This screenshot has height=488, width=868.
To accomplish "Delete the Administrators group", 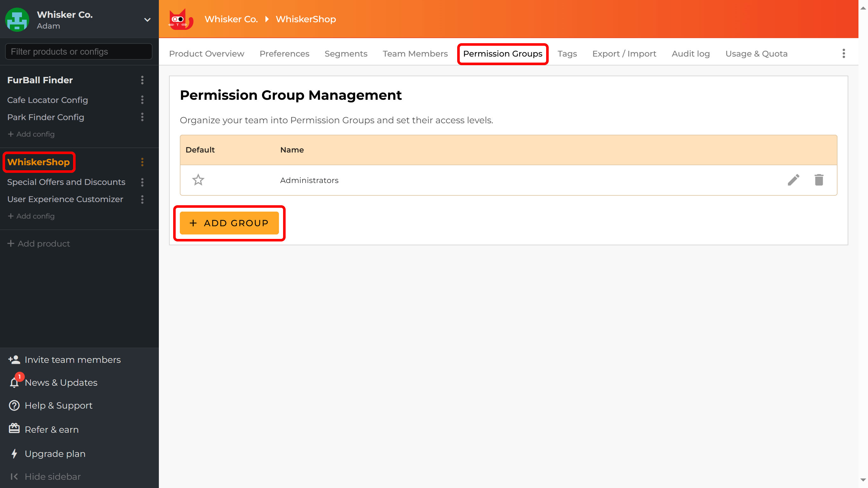I will (819, 180).
